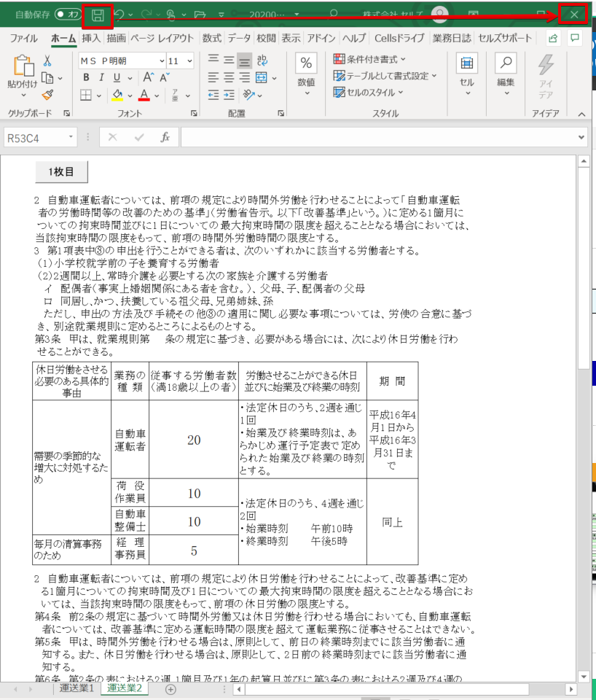Screen dimensions: 596x700
Task: Apply the yellow fill color
Action: coord(117,95)
